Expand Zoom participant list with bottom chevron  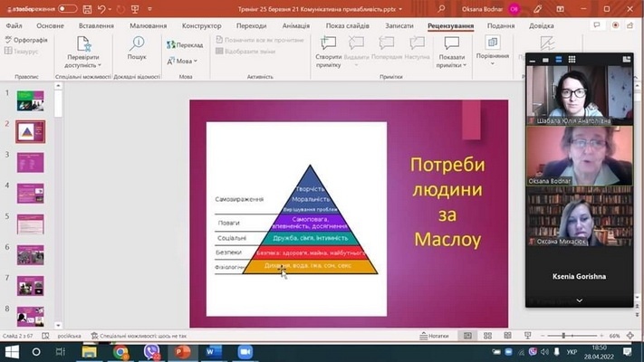click(580, 300)
